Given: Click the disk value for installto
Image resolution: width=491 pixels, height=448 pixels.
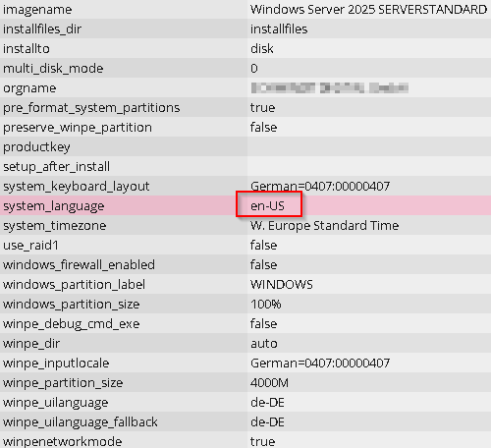Looking at the screenshot, I should tap(262, 49).
